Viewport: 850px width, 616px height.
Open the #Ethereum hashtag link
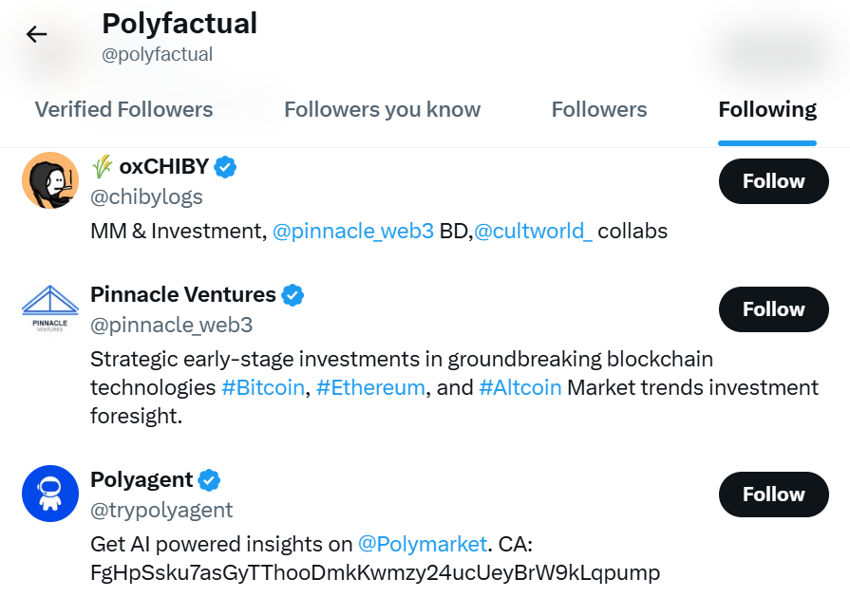tap(370, 388)
